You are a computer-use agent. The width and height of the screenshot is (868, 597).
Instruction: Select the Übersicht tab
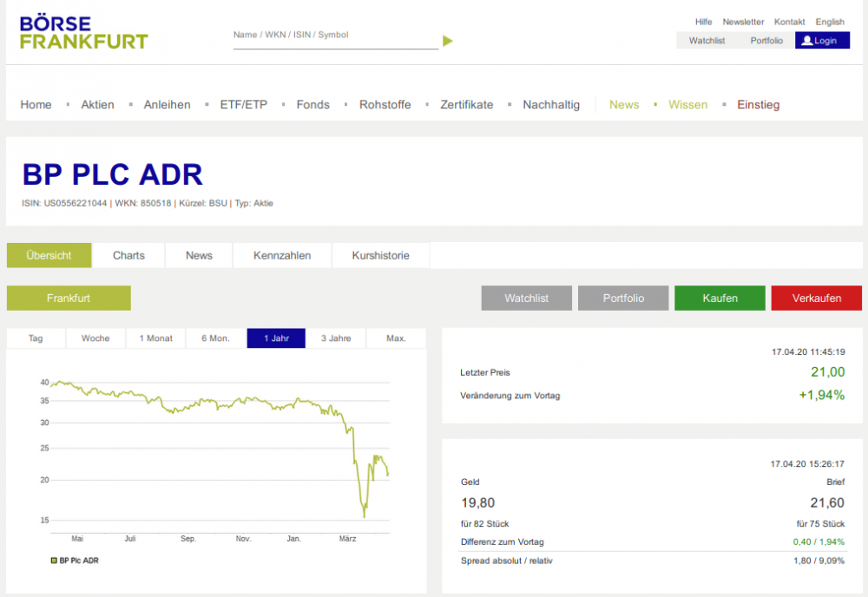[x=49, y=256]
